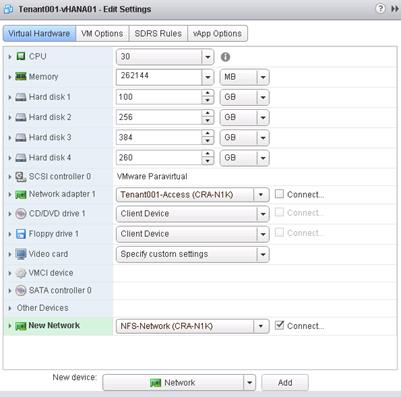Click the Hard disk 4 drive icon
The width and height of the screenshot is (401, 397).
click(x=21, y=158)
